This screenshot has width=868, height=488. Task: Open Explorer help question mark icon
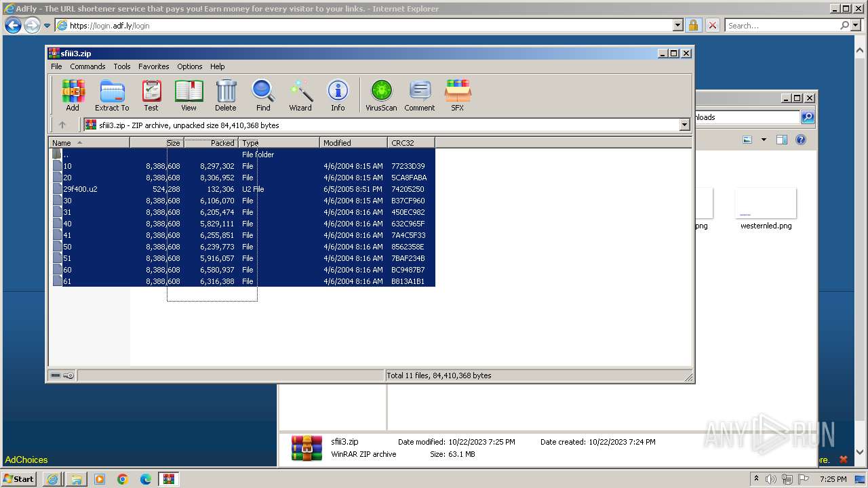(801, 140)
